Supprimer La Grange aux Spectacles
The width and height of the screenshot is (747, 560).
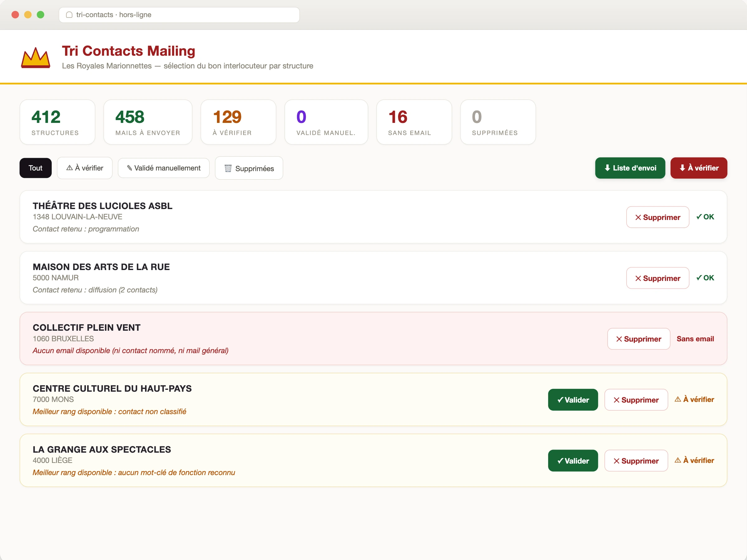636,461
